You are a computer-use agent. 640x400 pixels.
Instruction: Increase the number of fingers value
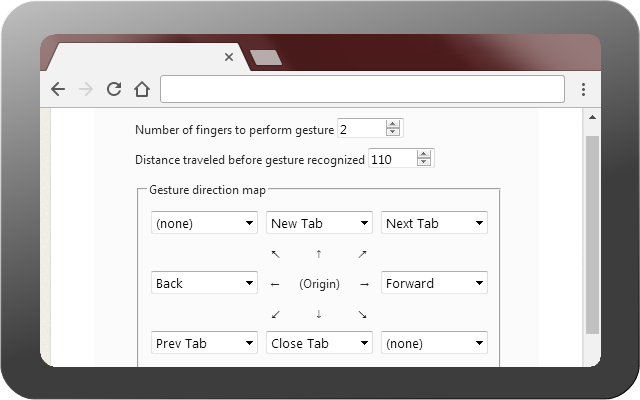point(393,124)
